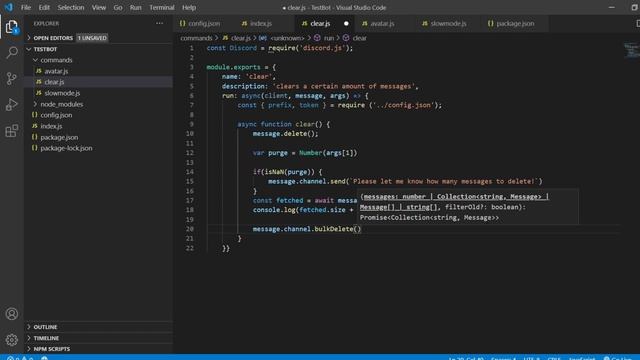
Task: Click the 'commands' breadcrumb segment
Action: coord(196,38)
